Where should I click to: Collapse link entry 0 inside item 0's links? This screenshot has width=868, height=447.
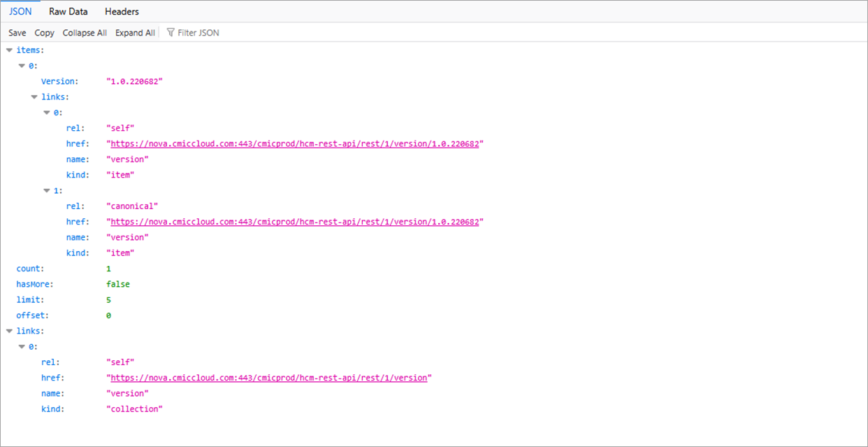pyautogui.click(x=47, y=112)
